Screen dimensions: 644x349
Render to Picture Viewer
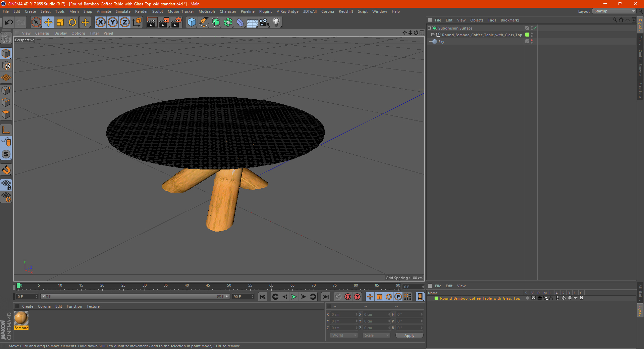(164, 22)
